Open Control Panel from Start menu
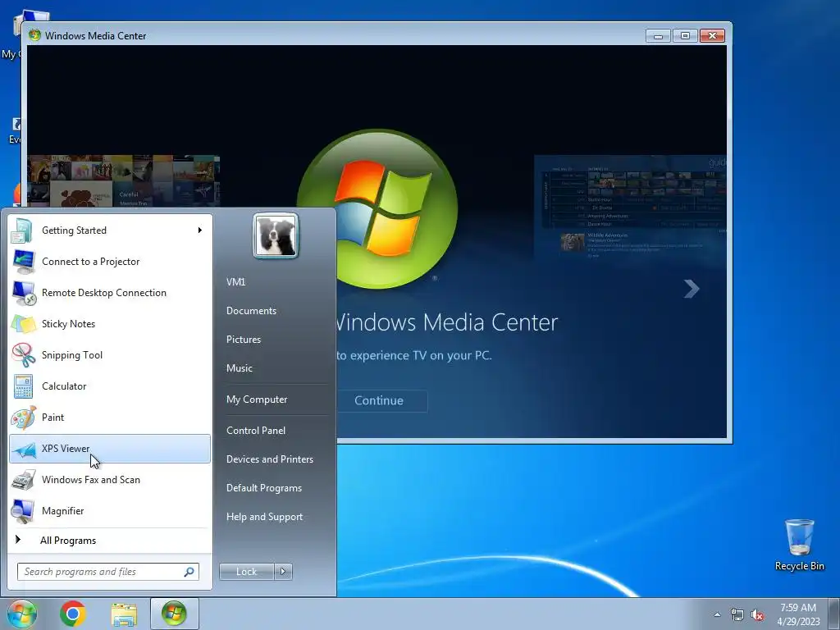The image size is (840, 630). click(256, 431)
